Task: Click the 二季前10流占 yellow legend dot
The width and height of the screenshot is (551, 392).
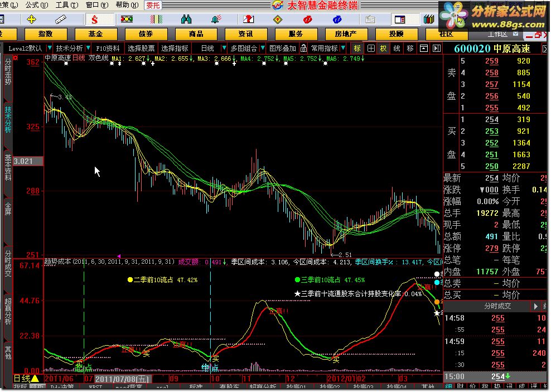Action: (x=130, y=280)
